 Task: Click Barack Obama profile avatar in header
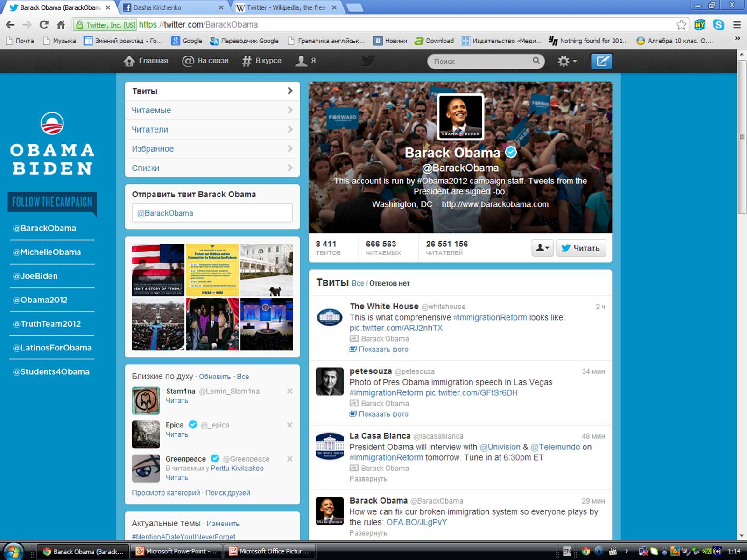[460, 117]
